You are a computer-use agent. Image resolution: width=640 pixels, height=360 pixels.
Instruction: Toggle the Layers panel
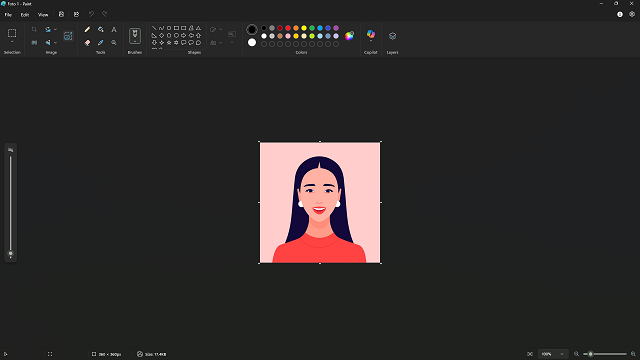(x=392, y=36)
